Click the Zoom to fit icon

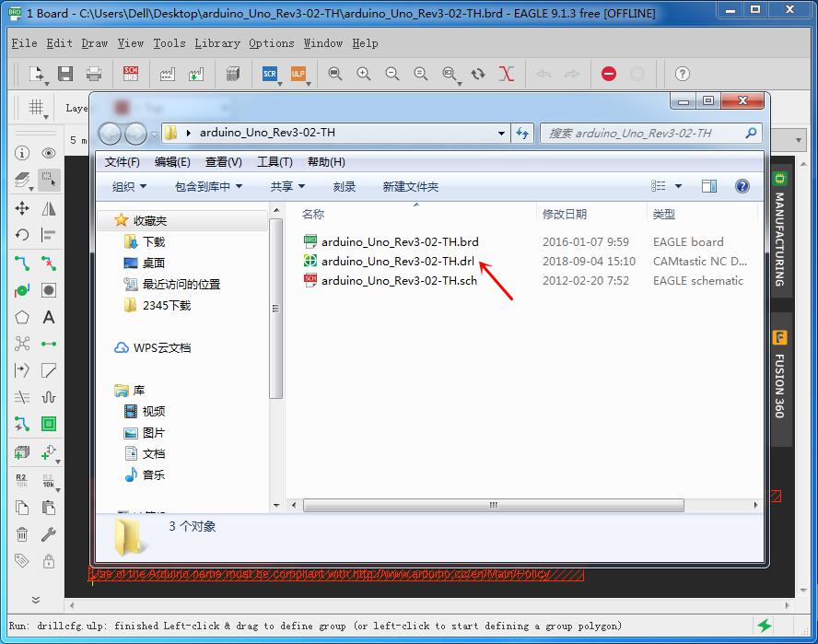[x=335, y=74]
